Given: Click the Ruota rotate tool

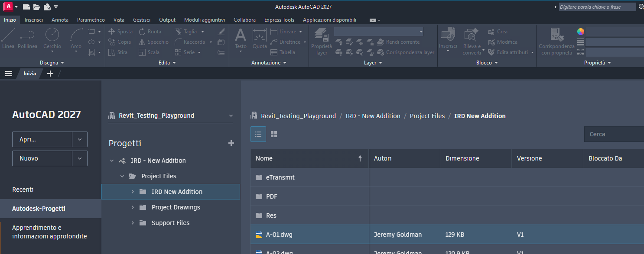Looking at the screenshot, I should tap(150, 32).
